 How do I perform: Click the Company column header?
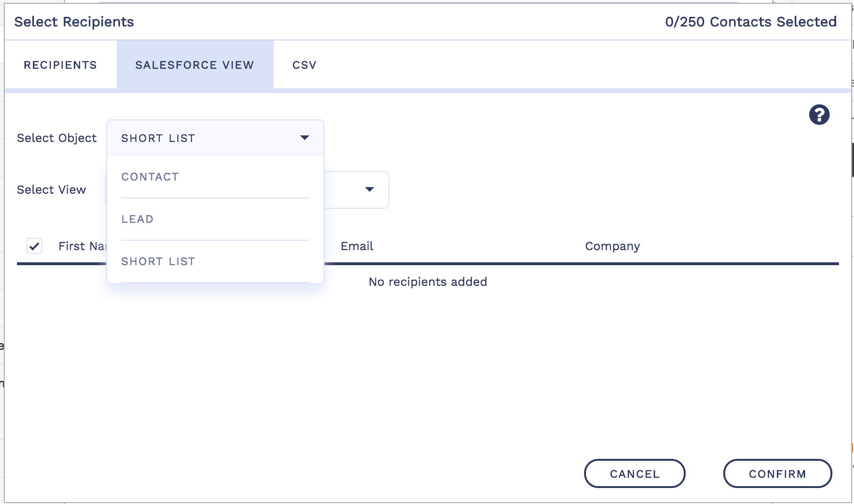point(612,246)
